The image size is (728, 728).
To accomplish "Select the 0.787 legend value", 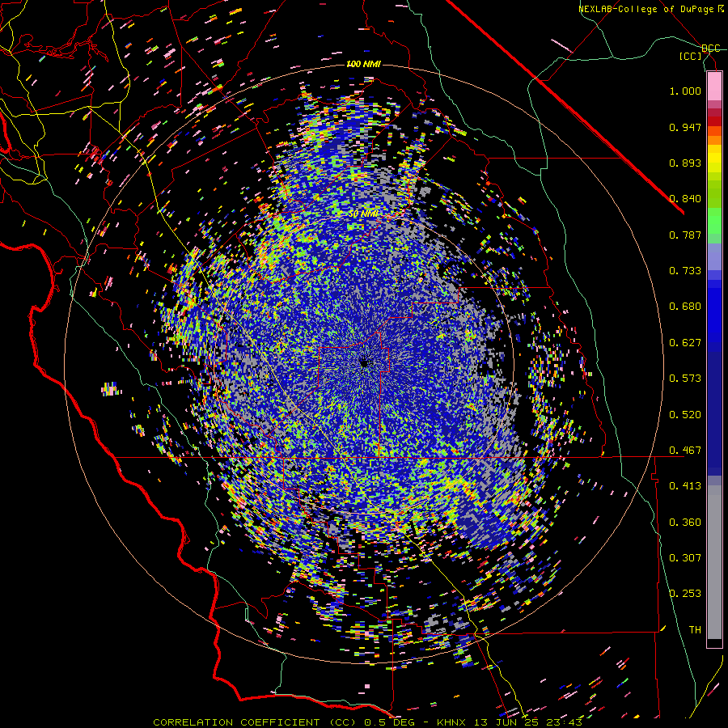I will pyautogui.click(x=685, y=235).
